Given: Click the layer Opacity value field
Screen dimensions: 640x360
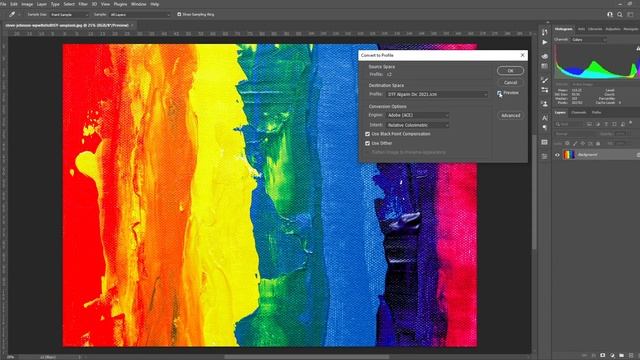Looking at the screenshot, I should (620, 134).
